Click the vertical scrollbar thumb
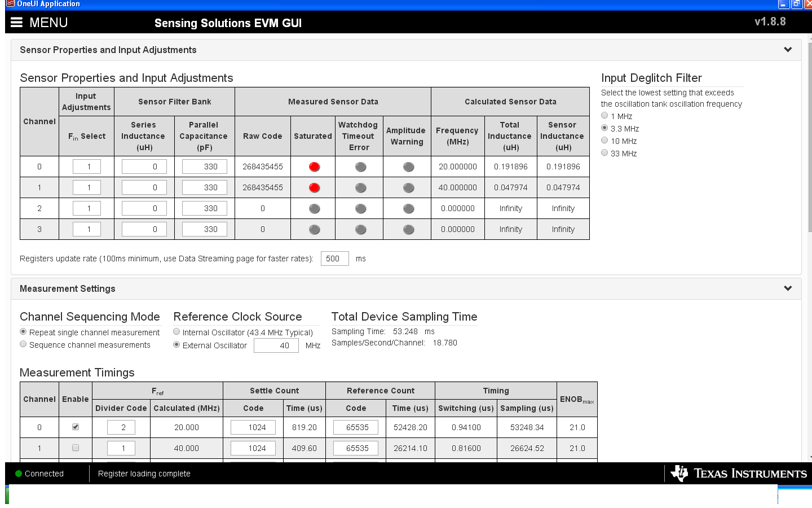The image size is (812, 508). 810,138
